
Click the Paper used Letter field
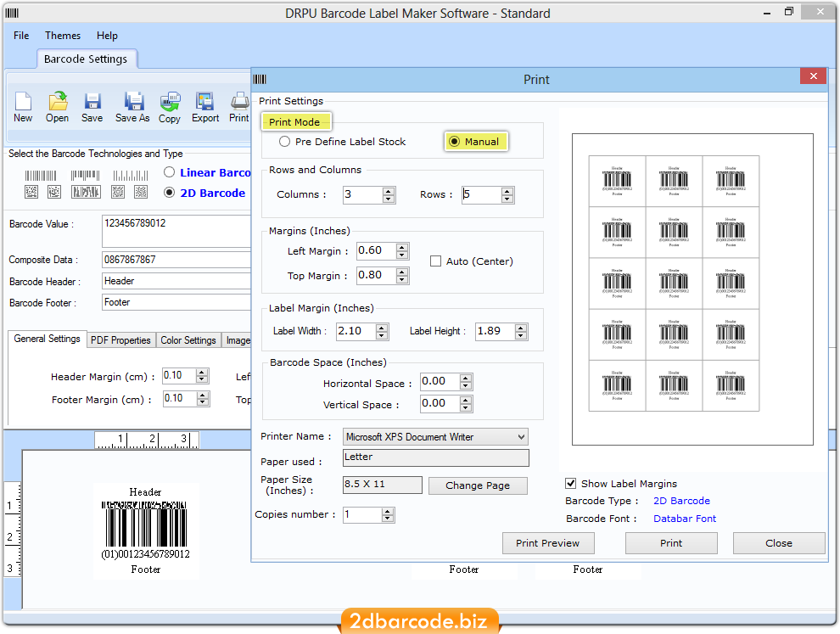(x=436, y=457)
